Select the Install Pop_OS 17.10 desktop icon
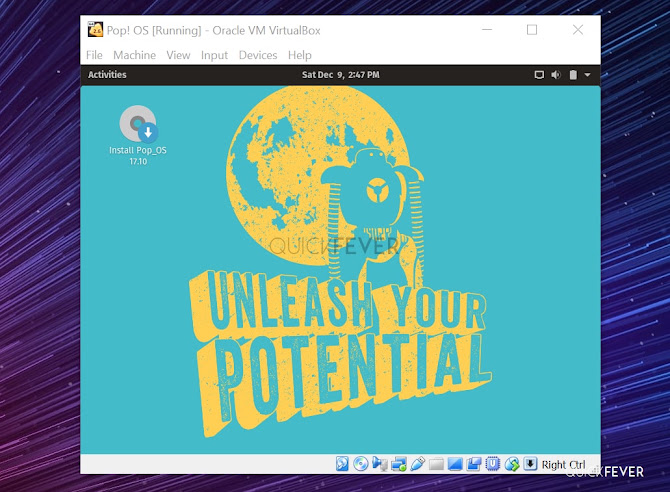Screen dimensions: 670x492 [138, 136]
